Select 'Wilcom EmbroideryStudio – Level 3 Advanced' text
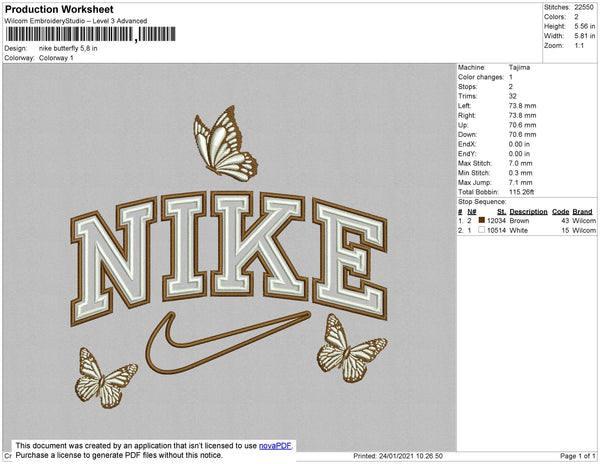 click(76, 21)
